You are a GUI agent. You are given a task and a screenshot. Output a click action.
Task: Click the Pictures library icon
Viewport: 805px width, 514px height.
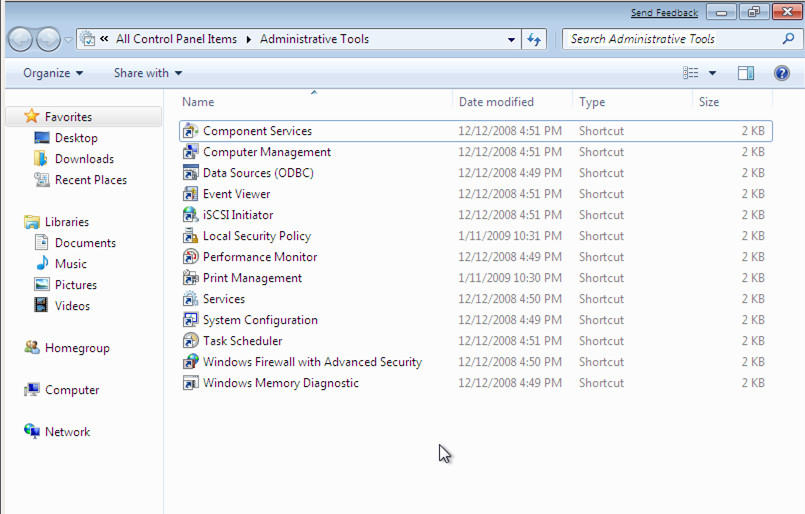click(42, 284)
